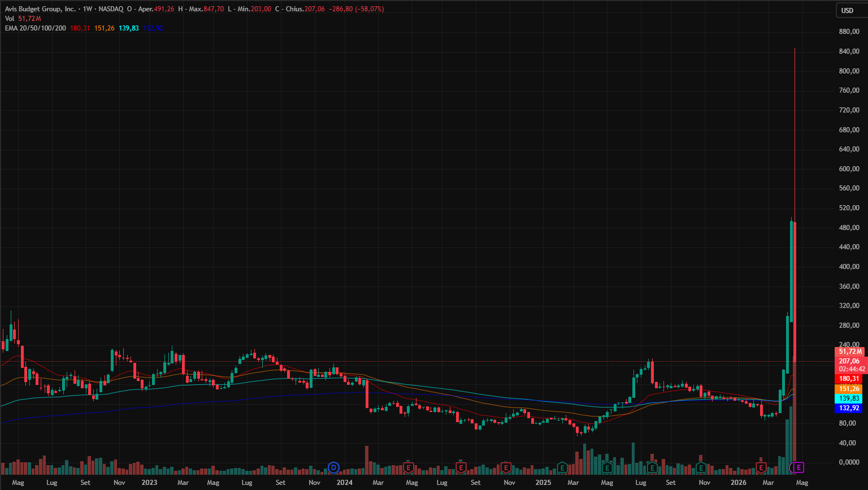Click the cyan 139,83 label on price scale
Viewport: 868px width, 490px height.
coord(849,398)
